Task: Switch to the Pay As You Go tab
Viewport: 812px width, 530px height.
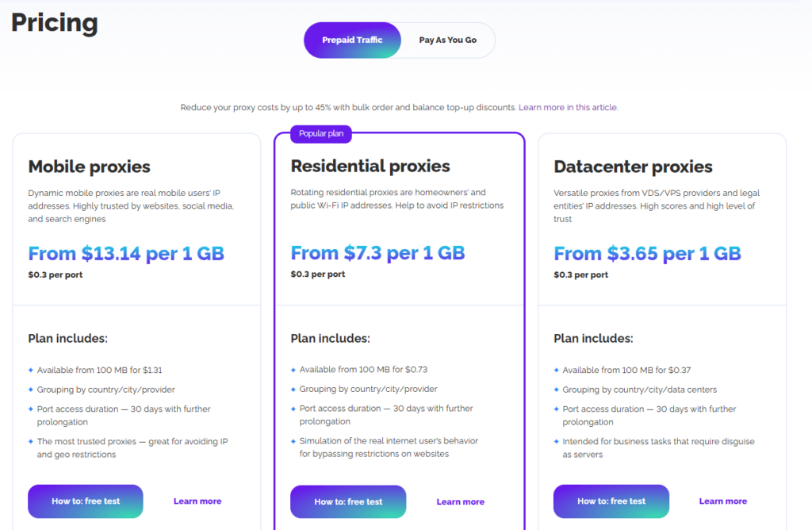Action: click(x=446, y=40)
